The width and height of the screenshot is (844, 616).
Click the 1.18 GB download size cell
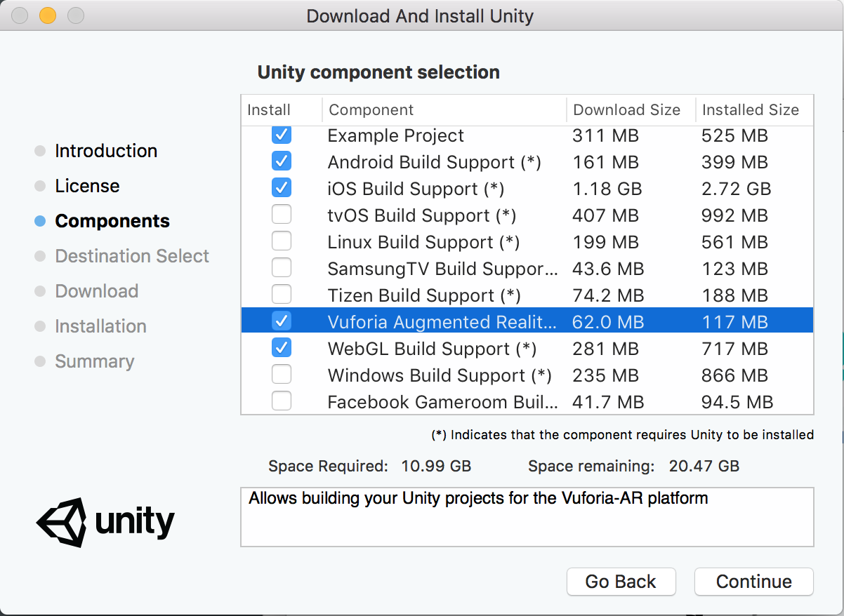pos(606,189)
